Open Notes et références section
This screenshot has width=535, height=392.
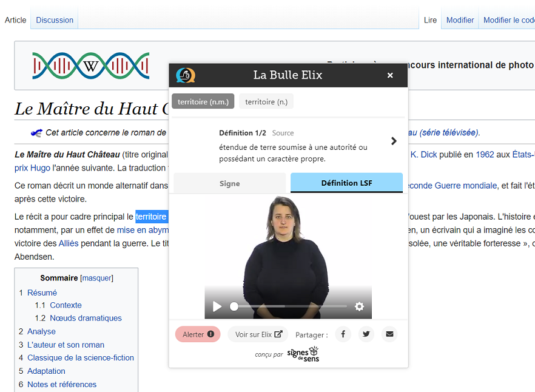62,384
